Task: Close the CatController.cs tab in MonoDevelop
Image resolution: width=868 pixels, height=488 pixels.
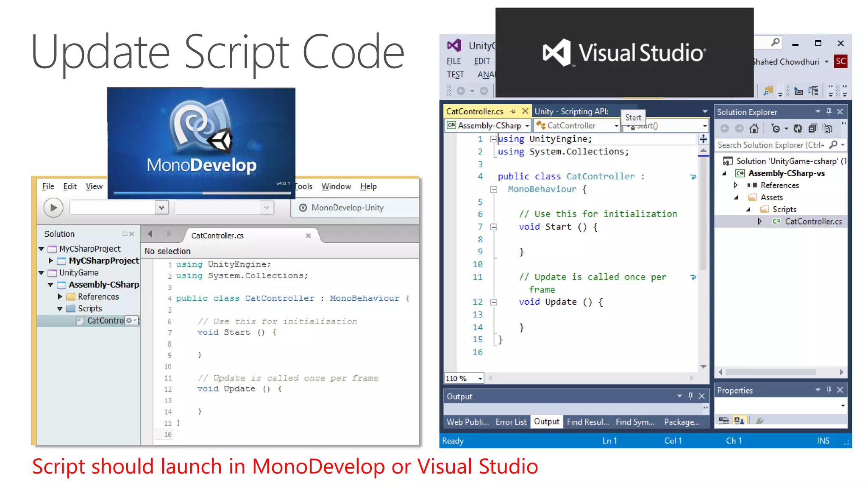Action: pos(309,236)
